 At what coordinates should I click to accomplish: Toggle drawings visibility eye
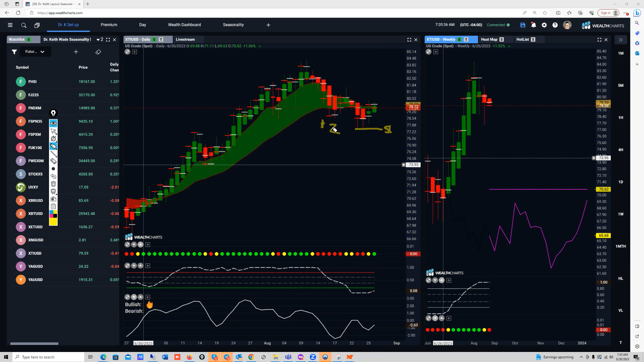(53, 123)
